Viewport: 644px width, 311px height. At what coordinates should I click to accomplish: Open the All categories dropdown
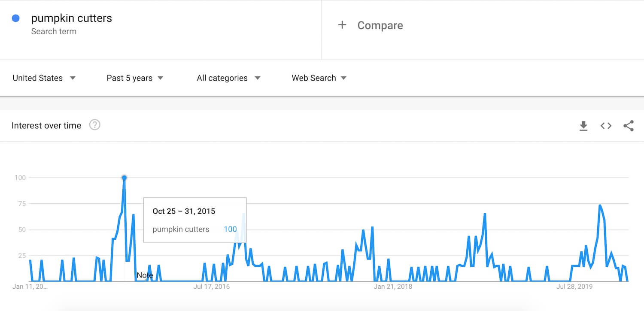(228, 78)
